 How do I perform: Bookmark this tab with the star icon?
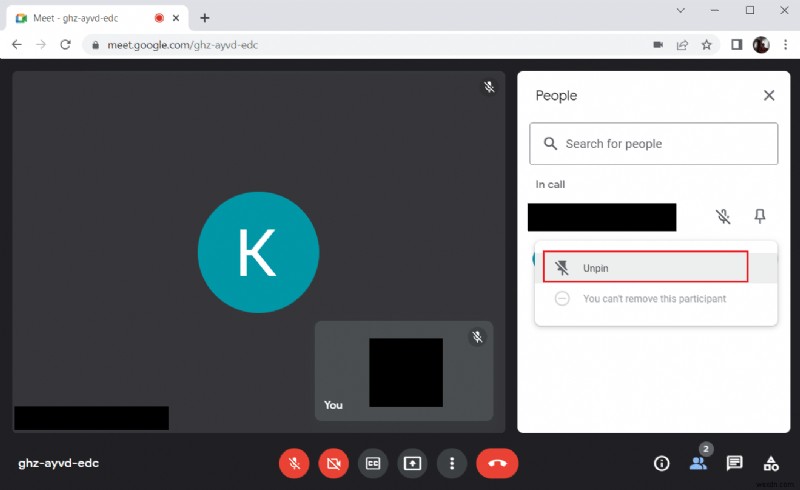[706, 45]
